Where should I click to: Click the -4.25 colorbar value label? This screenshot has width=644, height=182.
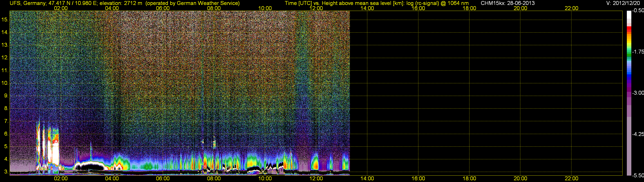(638, 134)
